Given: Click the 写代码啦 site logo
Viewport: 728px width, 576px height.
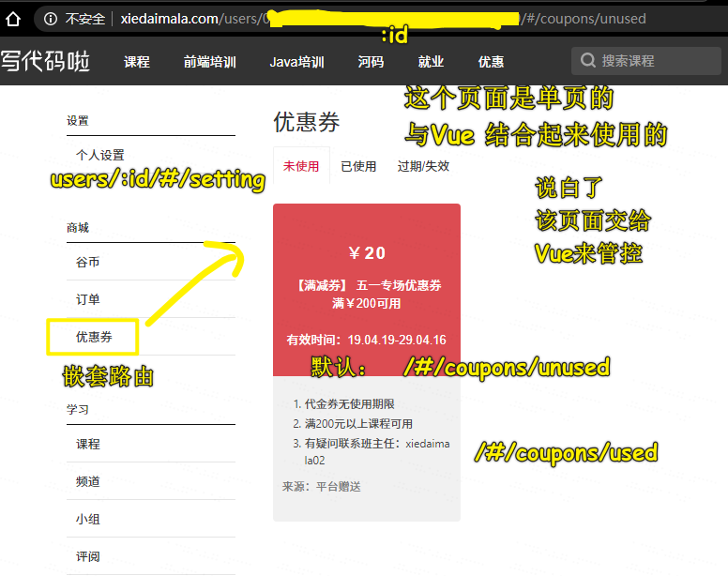Looking at the screenshot, I should coord(45,61).
